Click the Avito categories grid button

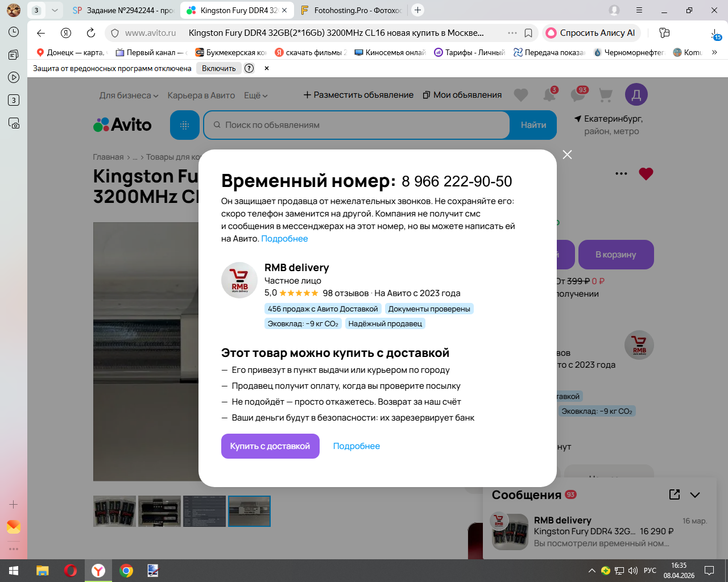(184, 125)
